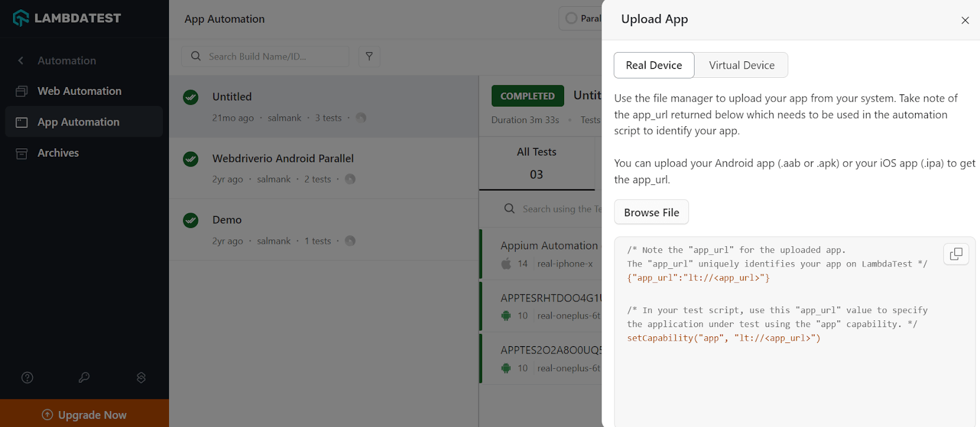This screenshot has height=427, width=980.
Task: Copy the app_url code snippet
Action: pyautogui.click(x=956, y=254)
